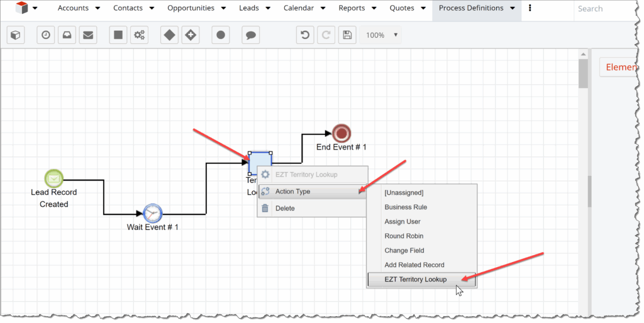This screenshot has height=323, width=644.
Task: Select Business Rule in submenu
Action: pyautogui.click(x=406, y=207)
